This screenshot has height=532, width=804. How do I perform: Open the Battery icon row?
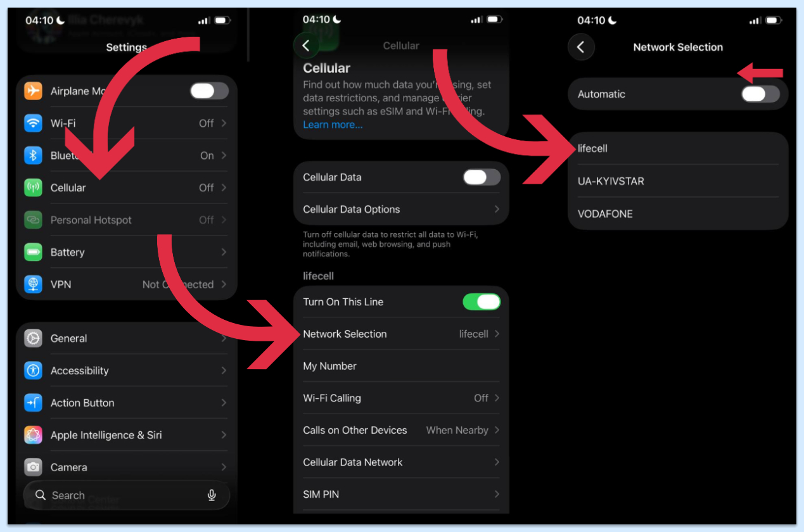click(x=33, y=252)
